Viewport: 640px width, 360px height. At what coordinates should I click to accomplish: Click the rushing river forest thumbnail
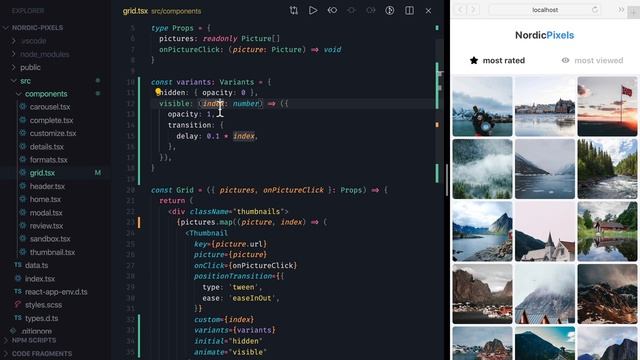click(607, 169)
